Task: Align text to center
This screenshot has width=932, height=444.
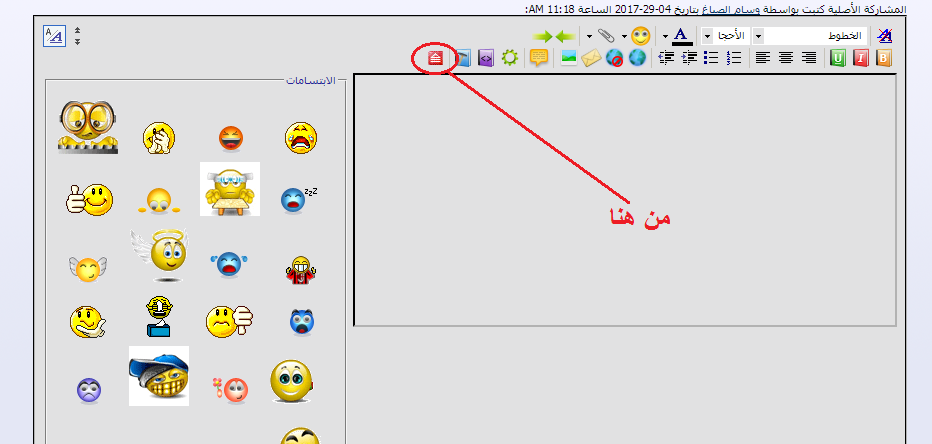Action: click(786, 58)
